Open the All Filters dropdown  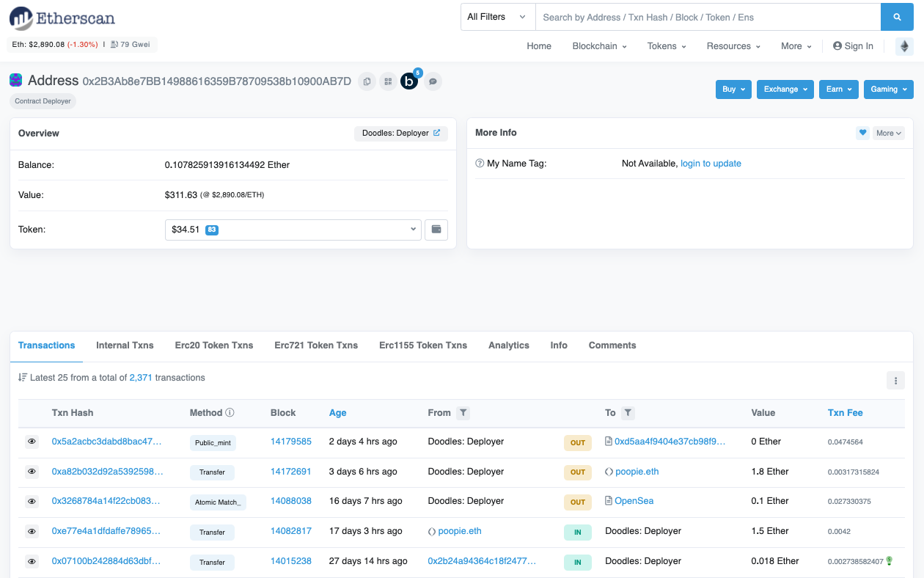coord(497,17)
